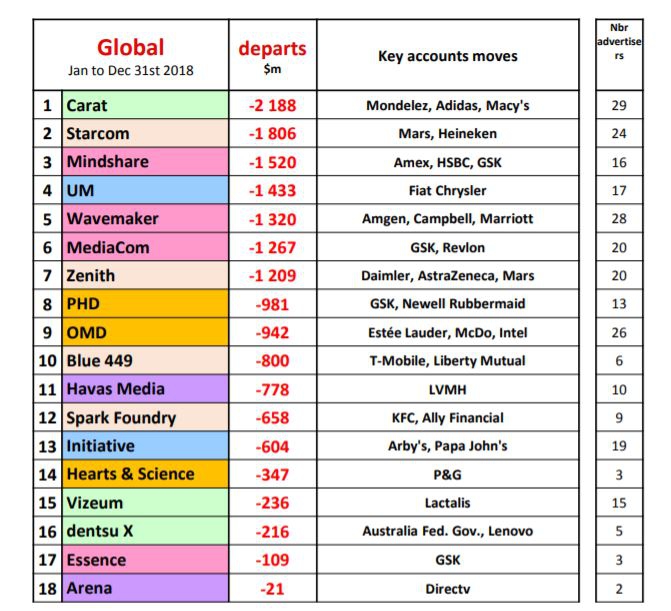Select the 'Fiat Chrysler' key account cell
This screenshot has width=671, height=611.
447,190
